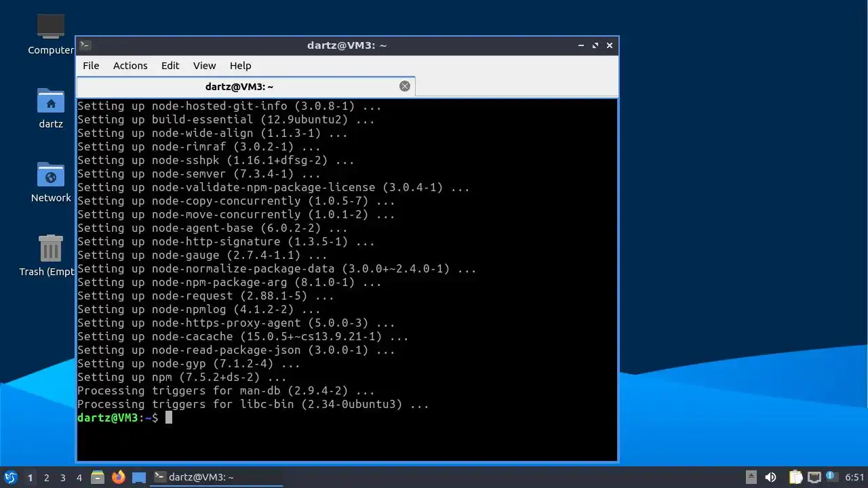Image resolution: width=868 pixels, height=488 pixels.
Task: Click the 'Setting up node-gauge' line
Action: (202, 255)
